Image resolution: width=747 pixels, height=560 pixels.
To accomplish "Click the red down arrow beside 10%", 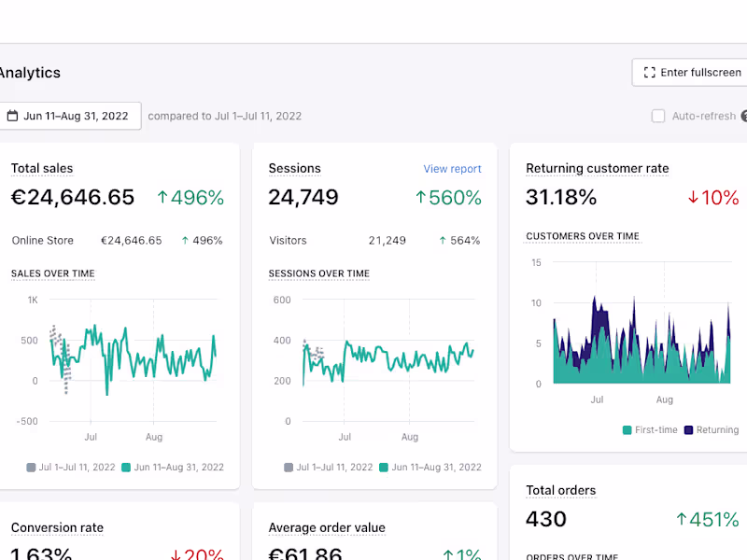I will coord(693,198).
